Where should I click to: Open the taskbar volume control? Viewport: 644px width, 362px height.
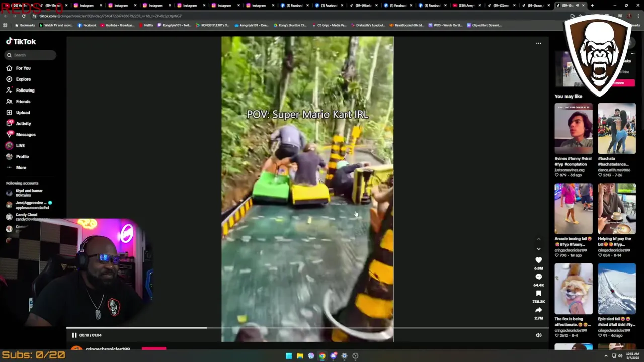point(620,356)
